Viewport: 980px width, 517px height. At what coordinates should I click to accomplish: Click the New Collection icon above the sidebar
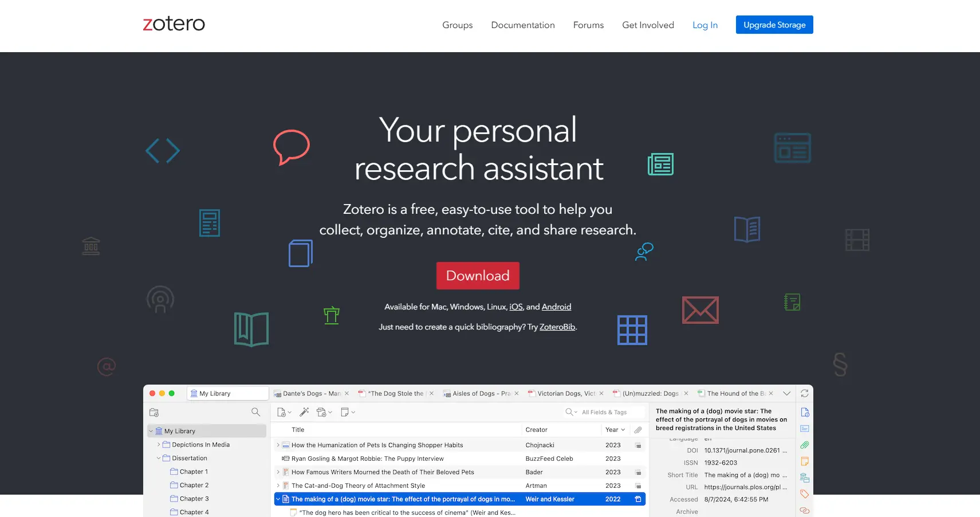(x=154, y=412)
